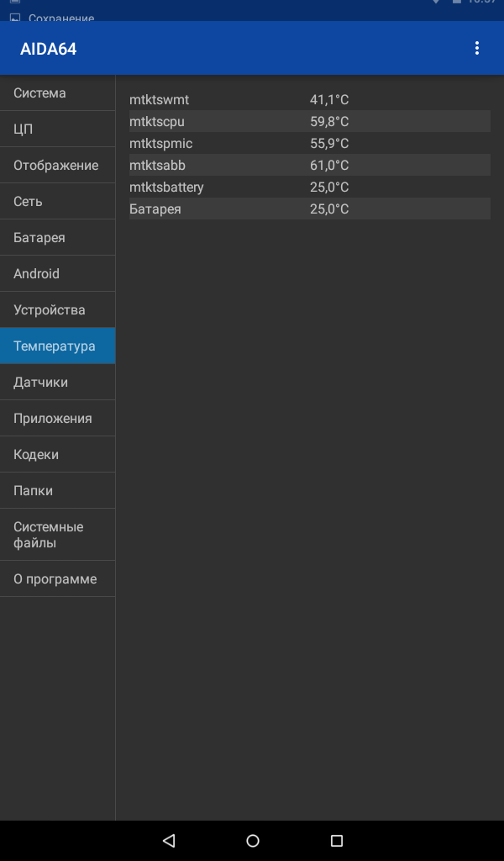Open recent apps with square button
This screenshot has height=861, width=504.
tap(336, 840)
